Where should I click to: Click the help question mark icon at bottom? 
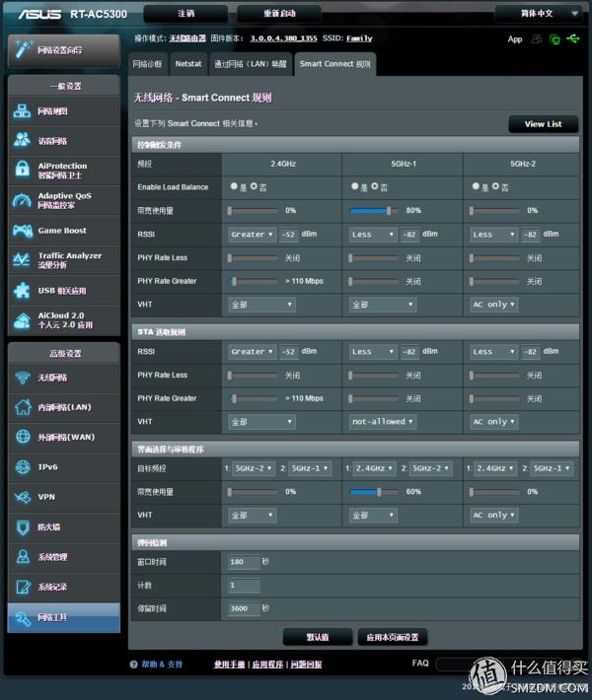click(133, 665)
